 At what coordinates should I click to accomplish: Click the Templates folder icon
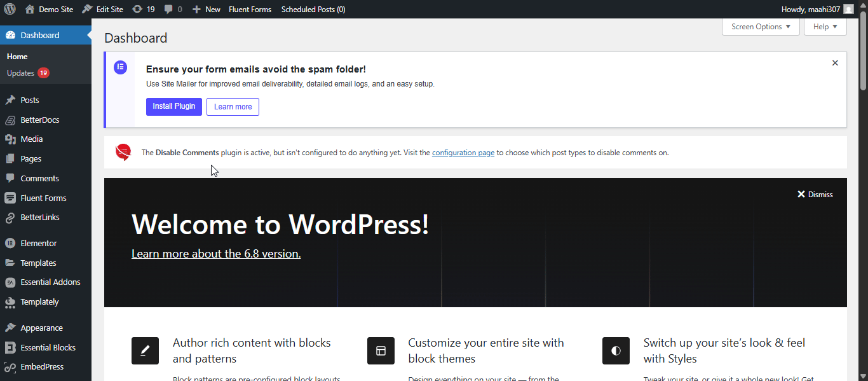point(10,263)
